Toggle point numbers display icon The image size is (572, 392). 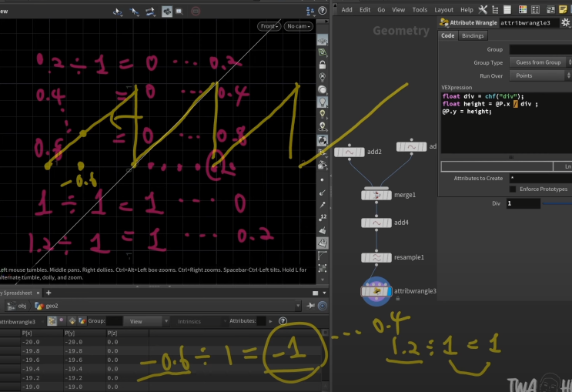[x=323, y=217]
